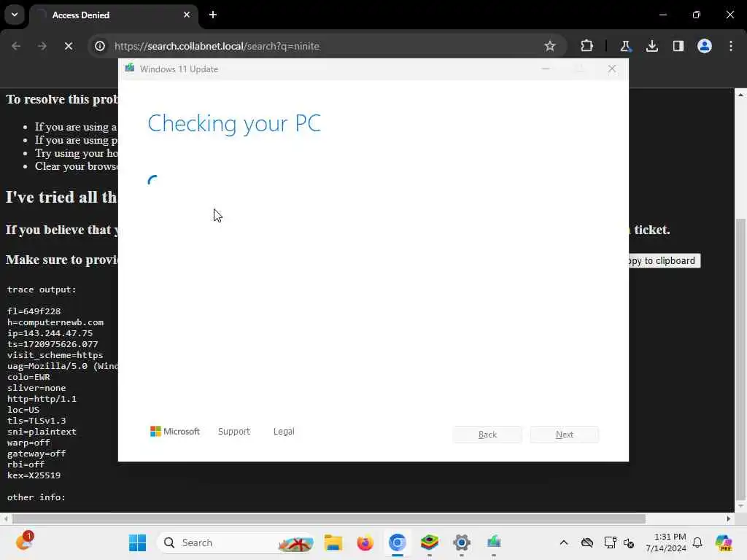This screenshot has height=560, width=747.
Task: Open the Chrome tab search dropdown arrow
Action: click(x=15, y=15)
